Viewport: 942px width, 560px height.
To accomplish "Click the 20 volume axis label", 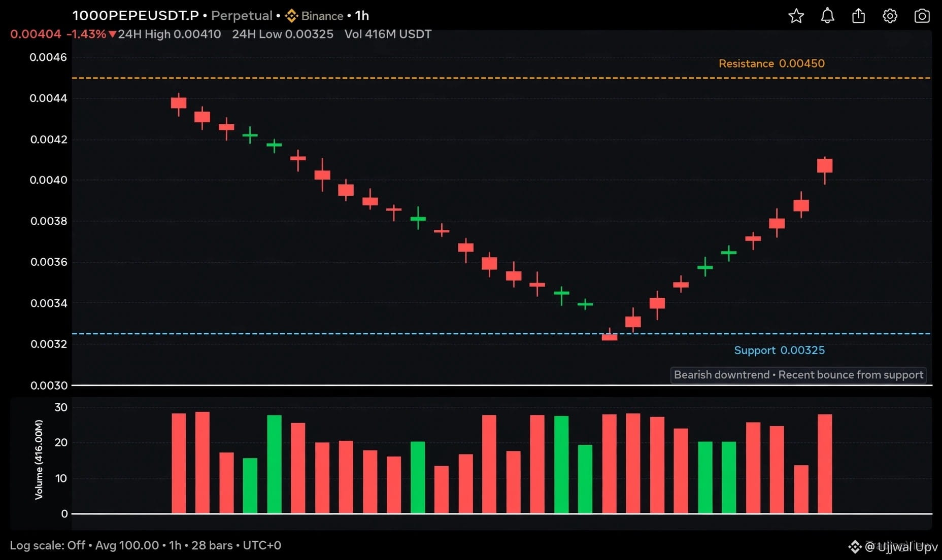I will [x=61, y=442].
